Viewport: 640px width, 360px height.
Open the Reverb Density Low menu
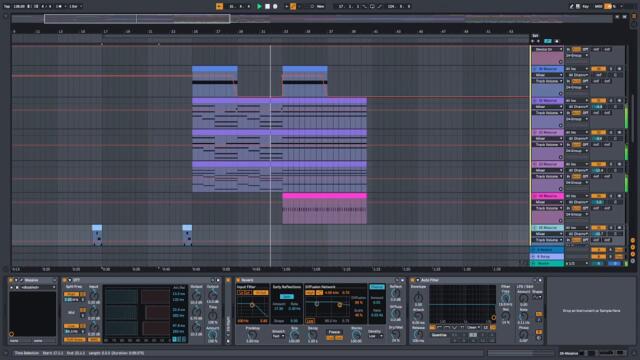375,336
